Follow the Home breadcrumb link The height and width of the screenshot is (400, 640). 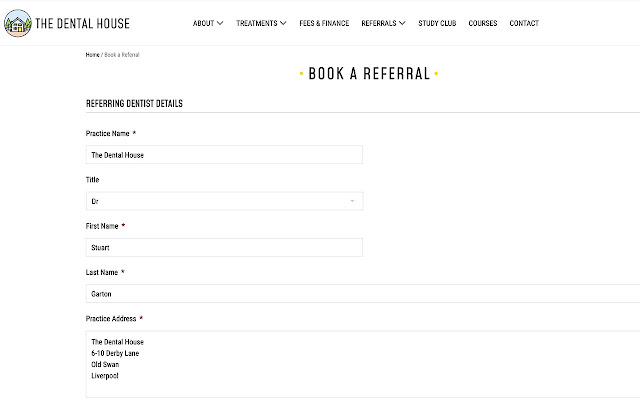(x=93, y=55)
